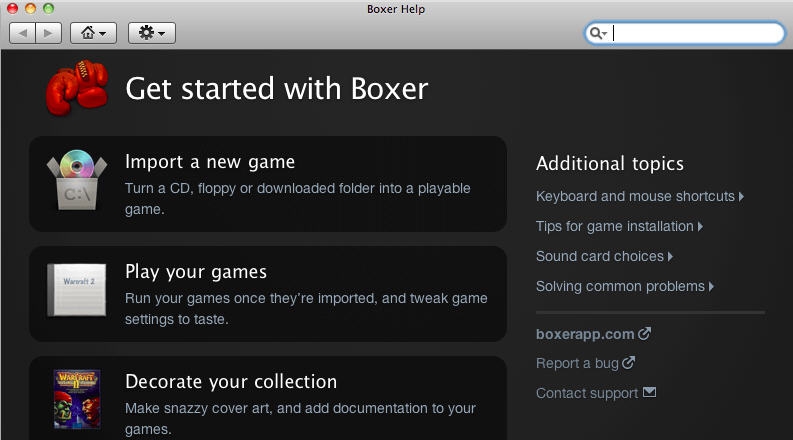Go back with the left arrow button
Viewport: 793px width, 440px height.
click(22, 33)
